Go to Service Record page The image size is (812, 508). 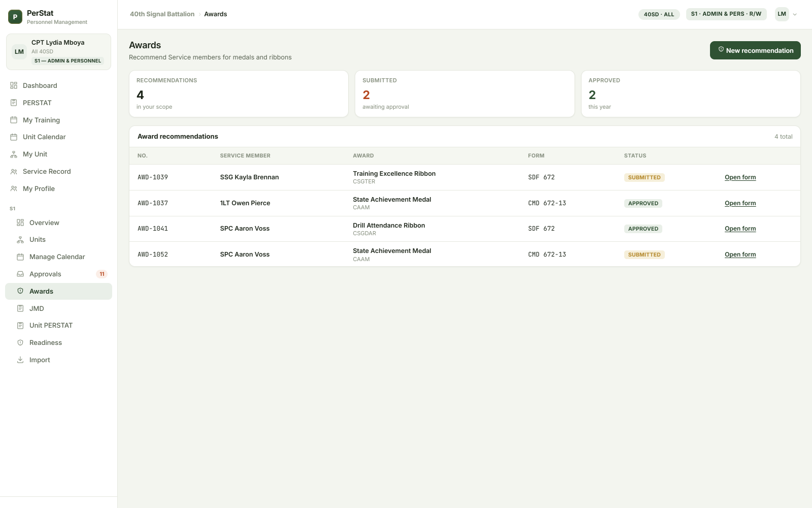(58, 171)
